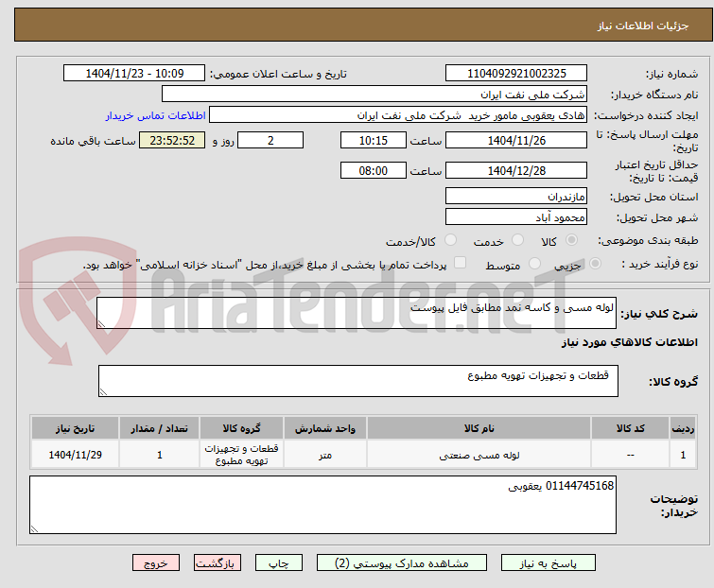Click the response deadline date 1404/11/26

click(x=516, y=140)
